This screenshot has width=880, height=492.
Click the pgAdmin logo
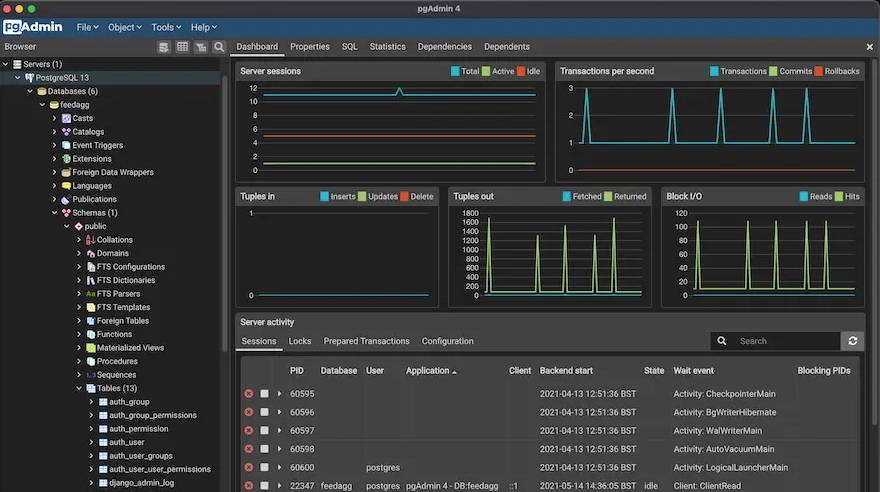(x=33, y=27)
